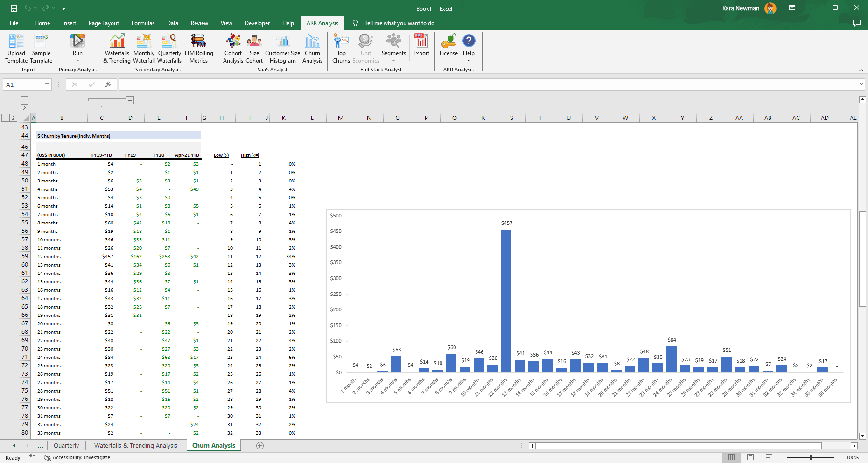Open the Quarterly sheet tab
The width and height of the screenshot is (868, 463).
(66, 445)
